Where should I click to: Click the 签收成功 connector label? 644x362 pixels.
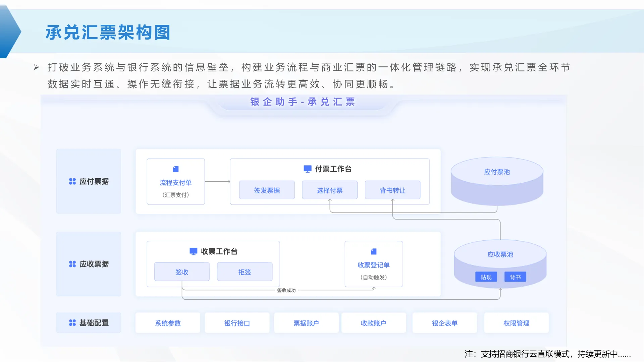286,290
